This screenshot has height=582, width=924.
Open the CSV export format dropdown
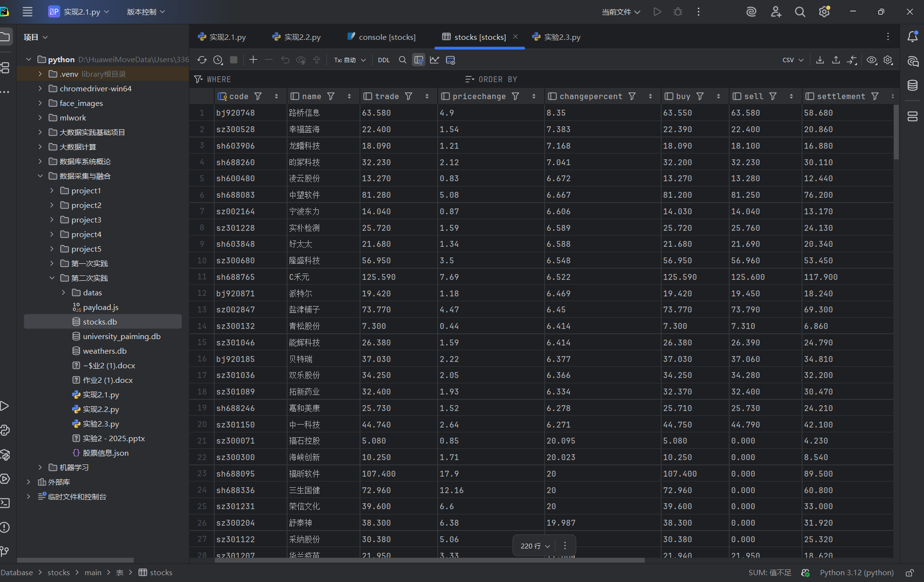tap(793, 60)
